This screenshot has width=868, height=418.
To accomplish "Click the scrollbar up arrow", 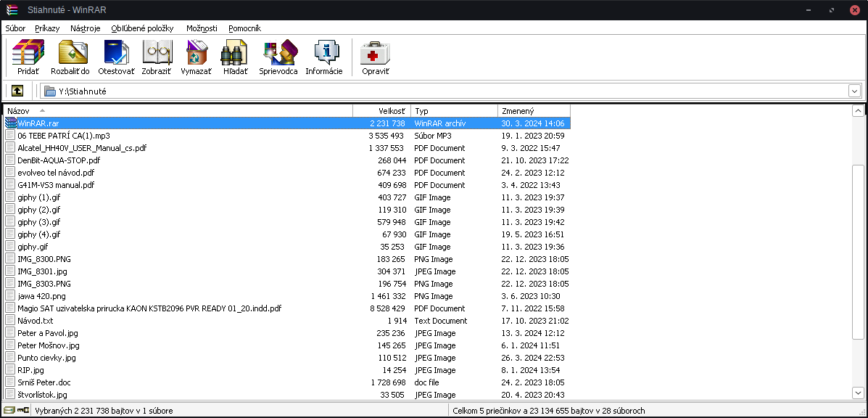I will pos(858,111).
